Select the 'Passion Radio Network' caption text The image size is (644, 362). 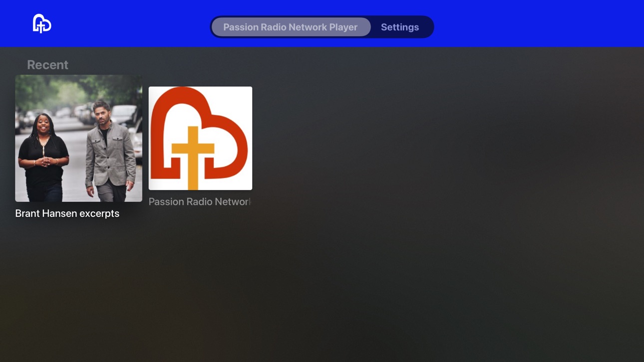click(200, 202)
